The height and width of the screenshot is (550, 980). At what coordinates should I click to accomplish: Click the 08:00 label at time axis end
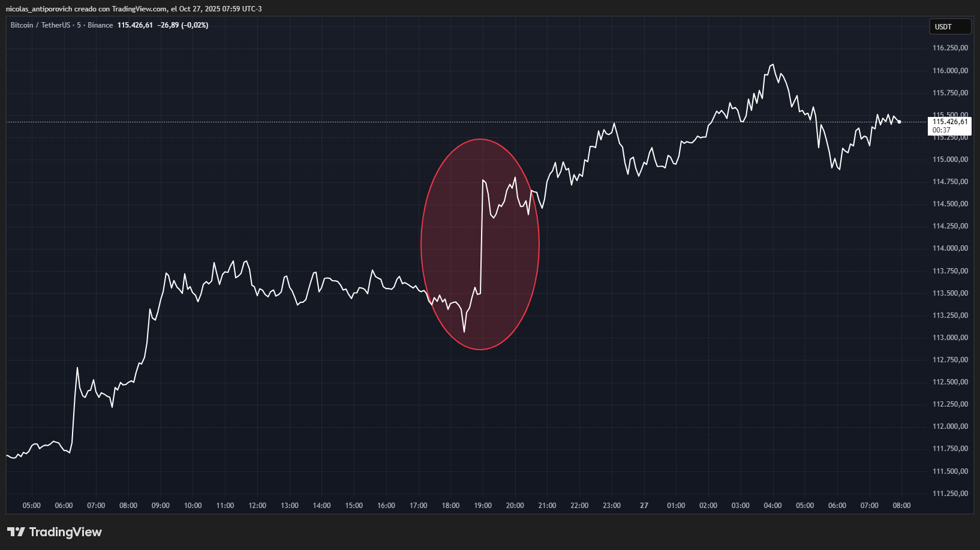tap(901, 506)
